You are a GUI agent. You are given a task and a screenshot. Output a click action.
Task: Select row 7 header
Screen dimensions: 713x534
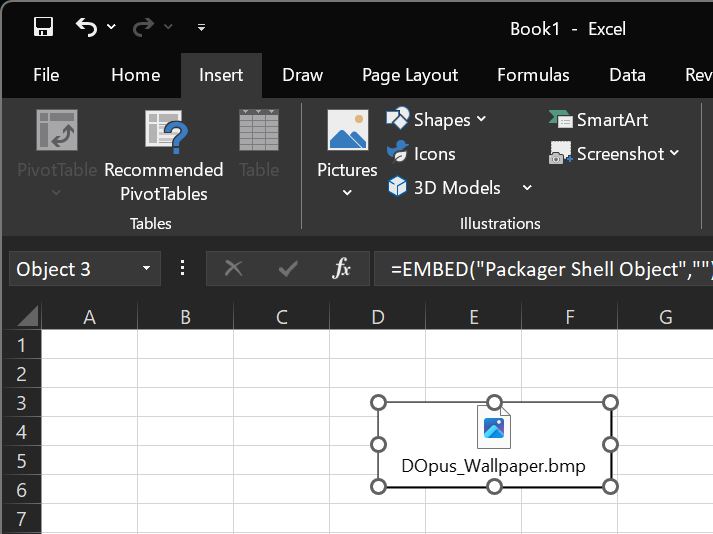coord(21,519)
